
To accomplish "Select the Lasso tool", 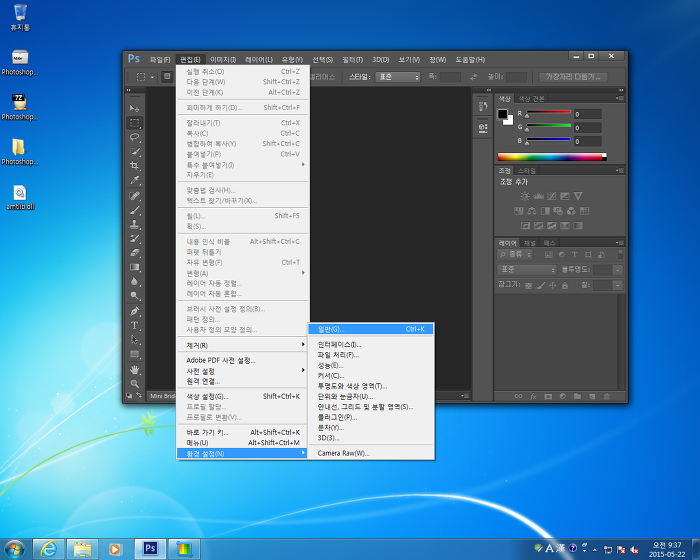I will click(134, 137).
